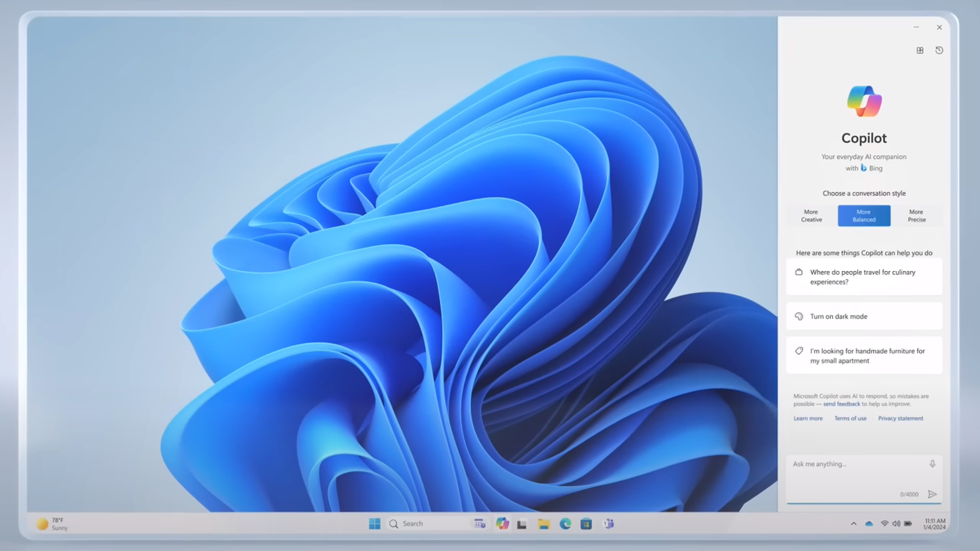Choose the Turn on dark mode suggestion

864,316
